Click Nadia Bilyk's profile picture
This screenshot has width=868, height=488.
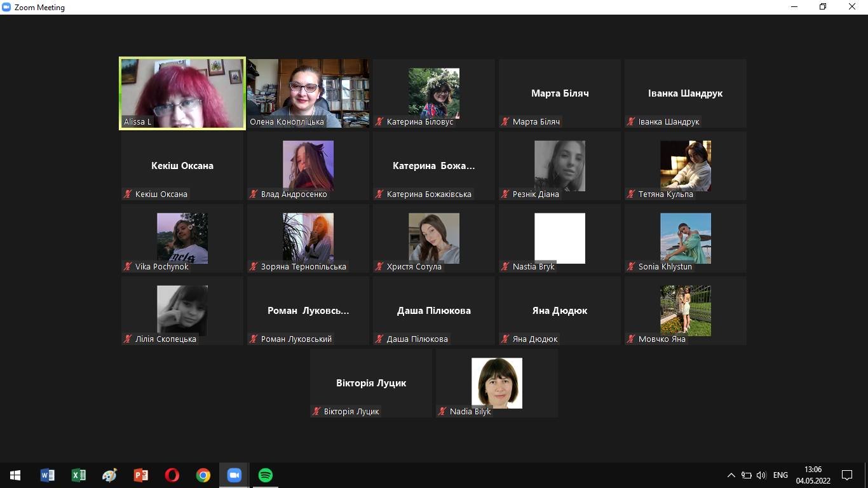[497, 383]
